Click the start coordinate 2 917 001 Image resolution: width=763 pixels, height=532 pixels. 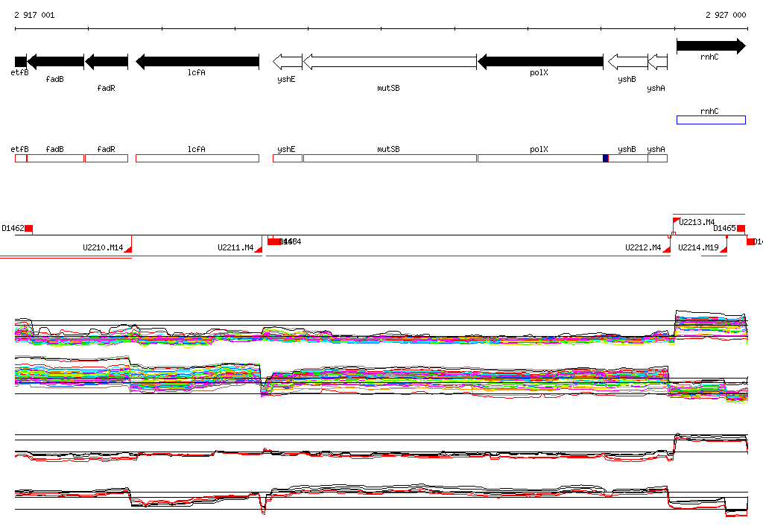(x=34, y=15)
